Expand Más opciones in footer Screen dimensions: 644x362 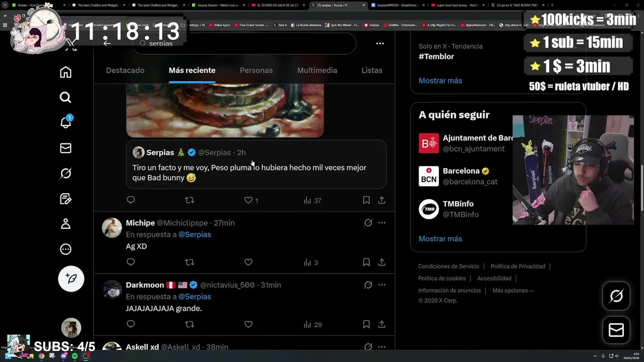tap(513, 291)
